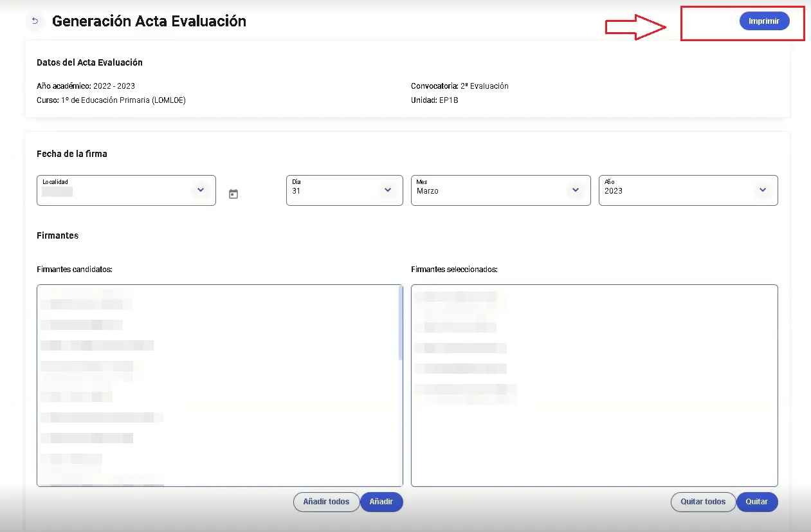
Task: Open the Localidad dropdown
Action: tap(200, 190)
